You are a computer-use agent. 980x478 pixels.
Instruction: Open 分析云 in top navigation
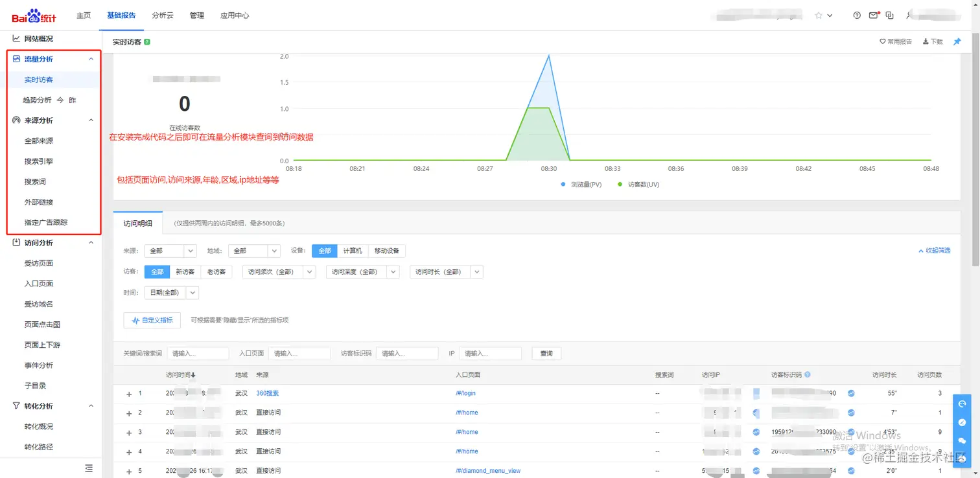click(x=163, y=16)
